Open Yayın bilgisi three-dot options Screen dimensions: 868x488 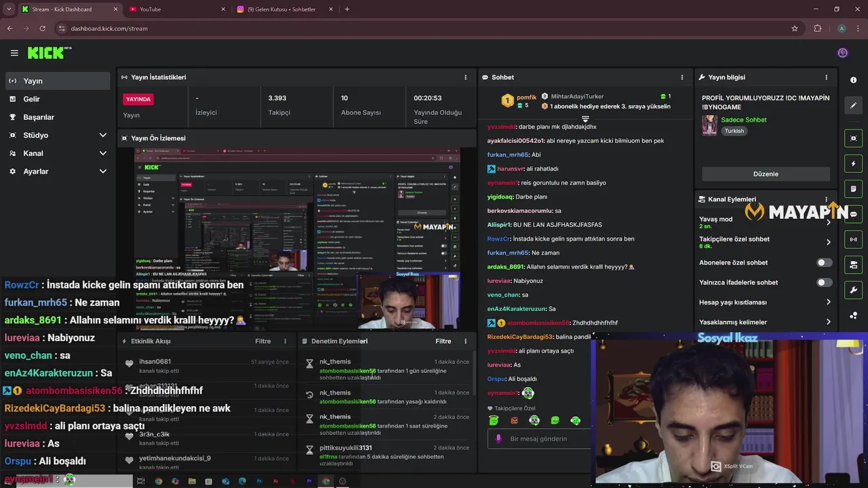826,77
